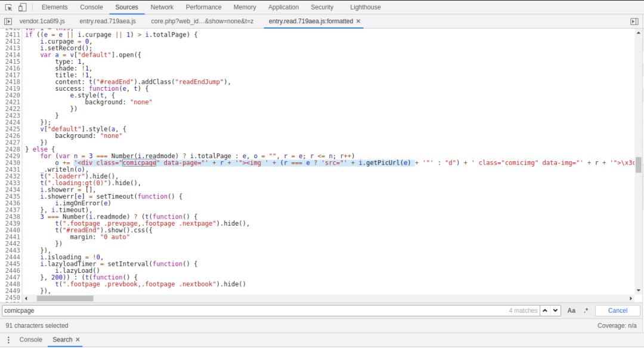Open the vendor.1ca6f9.js file tab

coord(42,21)
